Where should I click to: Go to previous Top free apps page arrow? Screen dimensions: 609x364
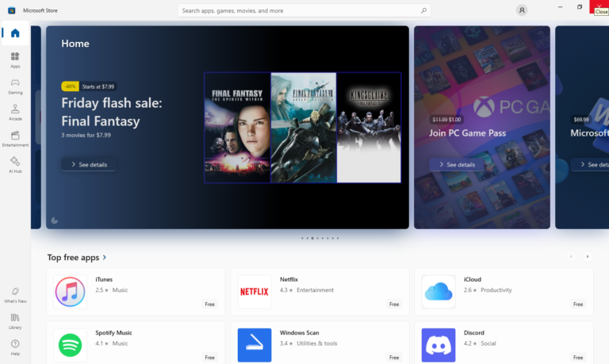coord(571,256)
